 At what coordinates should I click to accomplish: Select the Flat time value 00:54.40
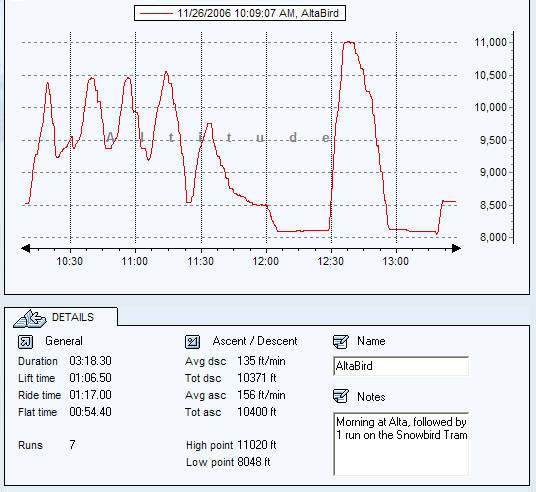pos(90,412)
